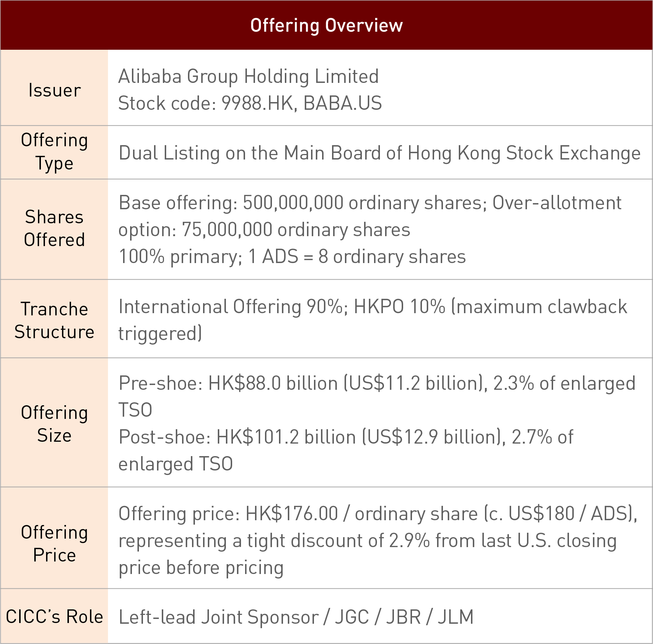Screen dimensions: 653x644
Task: Click the Offering Overview header title
Action: (326, 25)
